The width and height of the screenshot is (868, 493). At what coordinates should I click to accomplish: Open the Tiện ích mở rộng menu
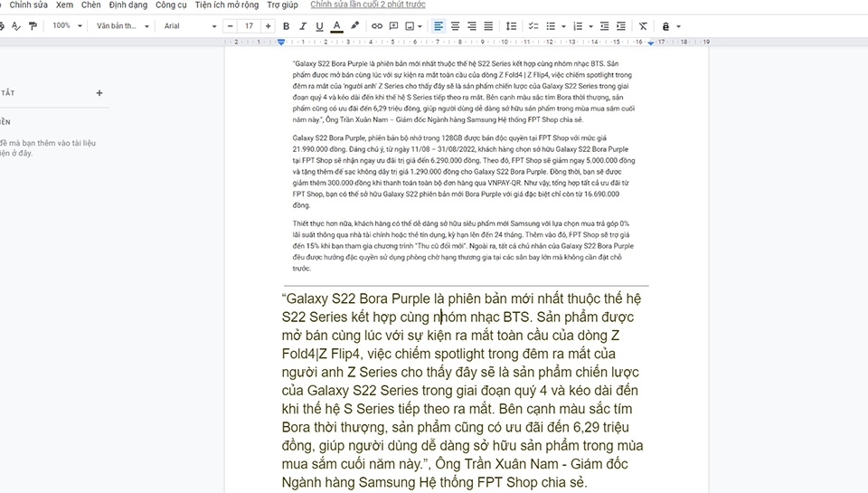pos(226,5)
